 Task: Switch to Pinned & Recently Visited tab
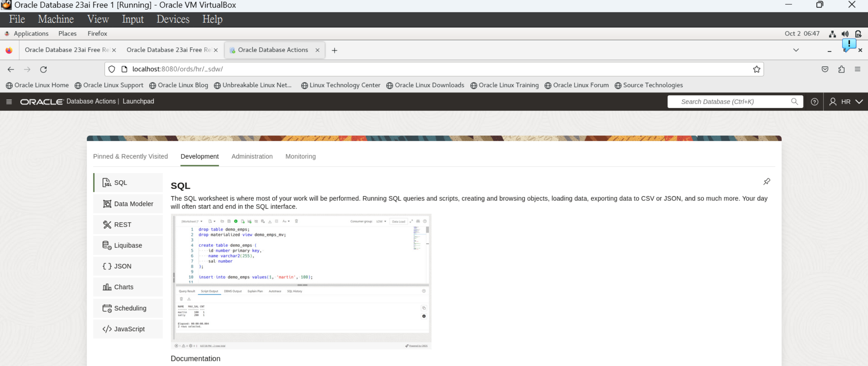(x=131, y=156)
